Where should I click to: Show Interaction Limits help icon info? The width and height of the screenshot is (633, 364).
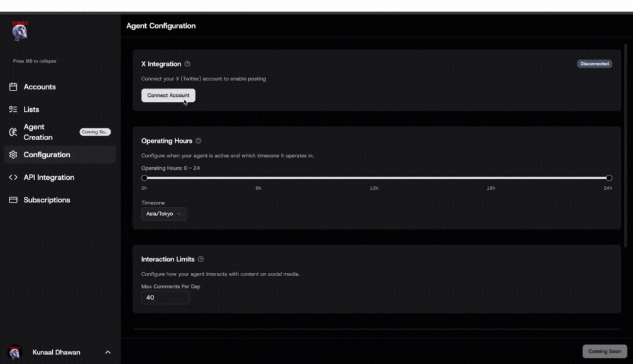coord(201,259)
